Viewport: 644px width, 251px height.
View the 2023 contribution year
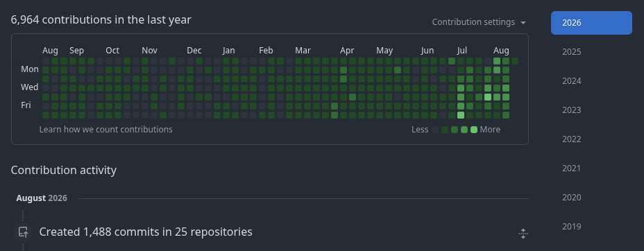pos(572,110)
